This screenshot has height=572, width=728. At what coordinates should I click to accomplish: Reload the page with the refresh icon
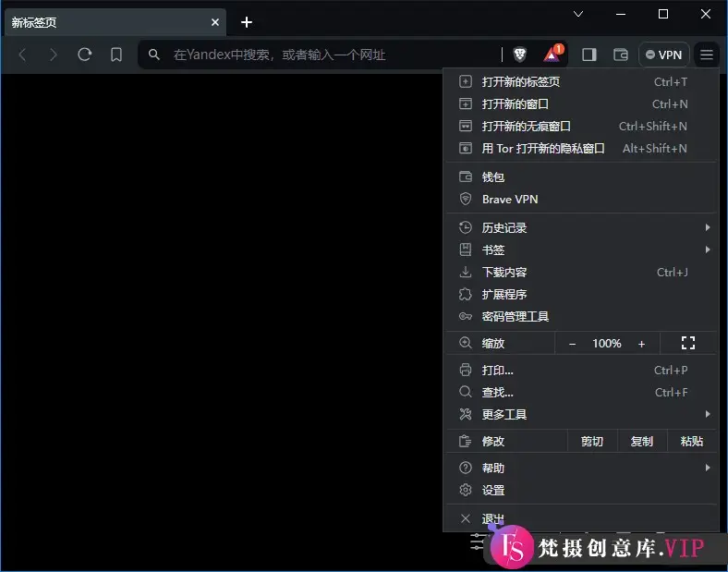pyautogui.click(x=84, y=55)
